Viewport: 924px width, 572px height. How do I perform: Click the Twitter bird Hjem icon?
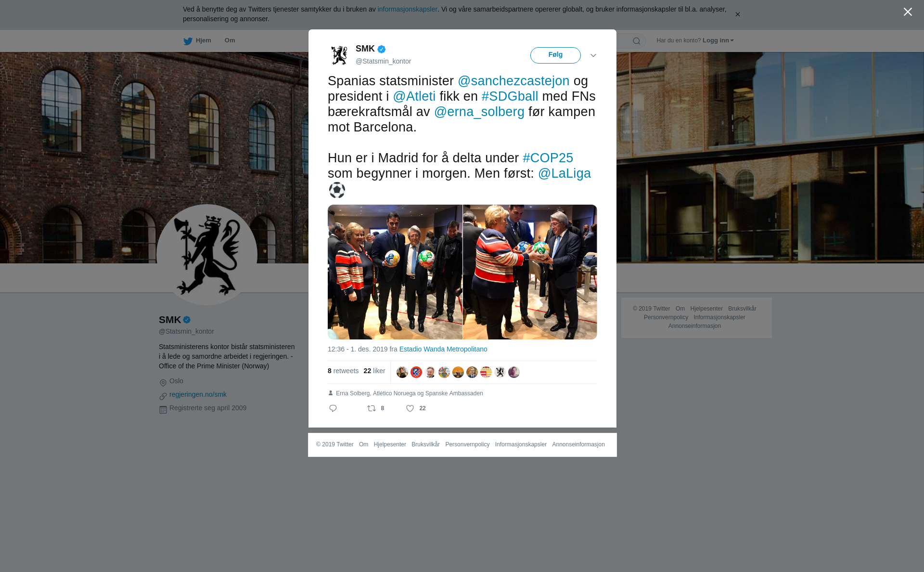pos(188,41)
